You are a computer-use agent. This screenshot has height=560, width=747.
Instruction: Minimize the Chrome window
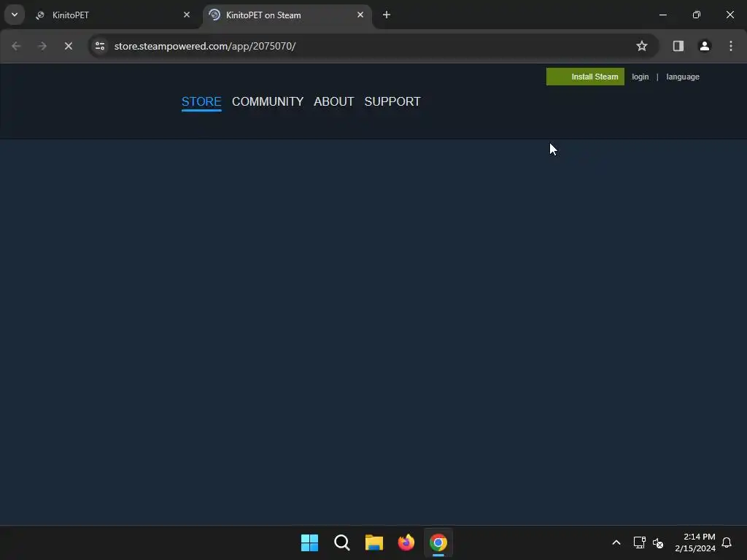tap(662, 15)
